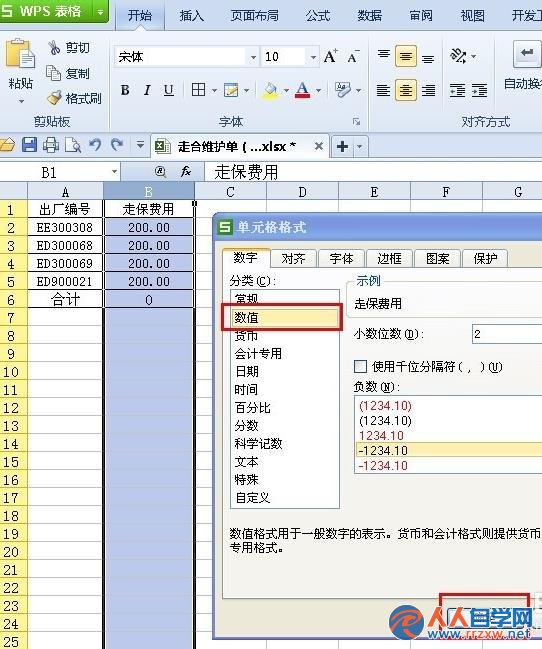Screen dimensions: 542x649
Task: Click the Increase font size icon
Action: coord(330,56)
